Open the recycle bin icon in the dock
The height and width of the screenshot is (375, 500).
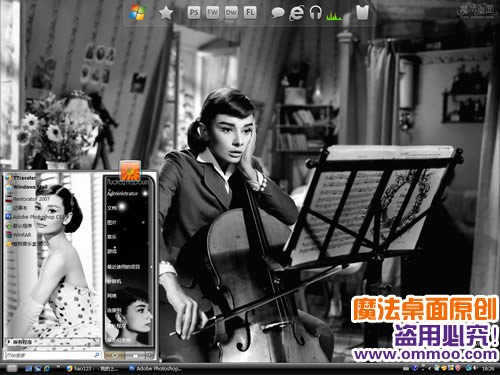pyautogui.click(x=362, y=13)
